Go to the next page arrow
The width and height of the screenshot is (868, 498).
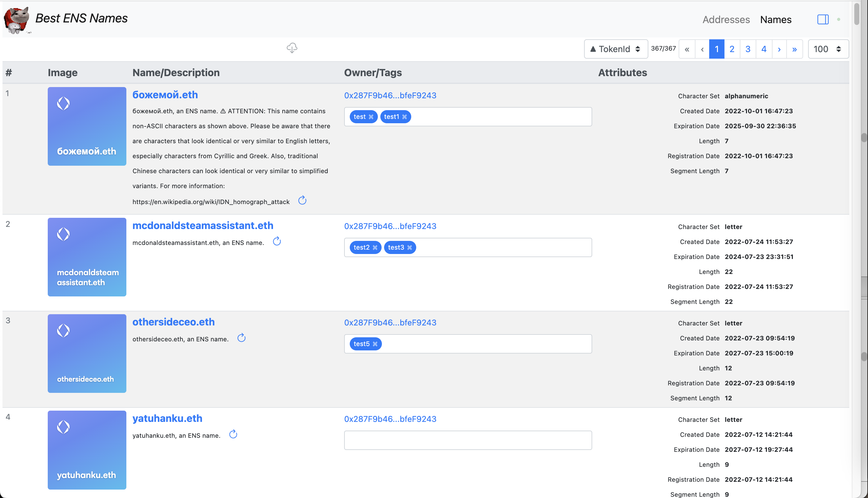pyautogui.click(x=779, y=49)
